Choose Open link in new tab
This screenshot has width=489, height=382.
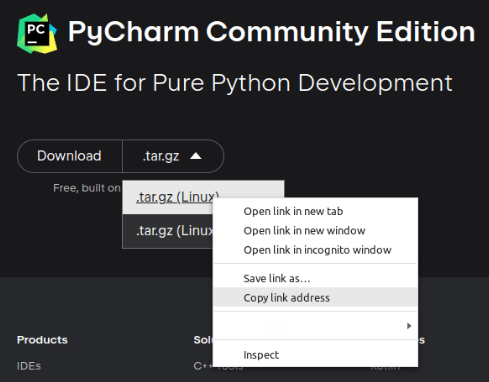315,211
